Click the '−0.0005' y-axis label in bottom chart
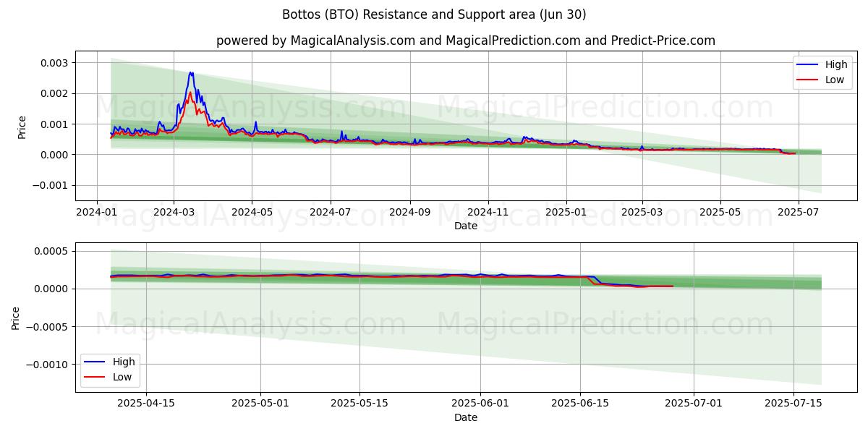Screen dimensions: 868x434 (48, 327)
